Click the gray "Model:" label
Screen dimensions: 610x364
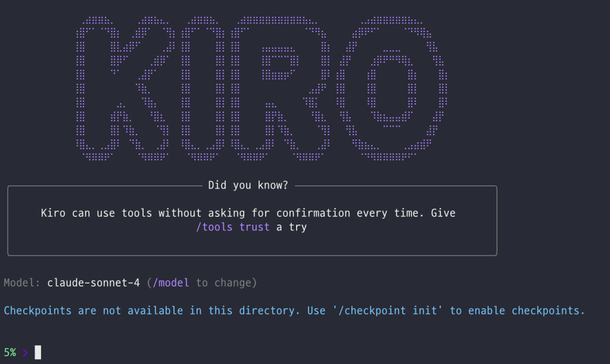point(22,282)
